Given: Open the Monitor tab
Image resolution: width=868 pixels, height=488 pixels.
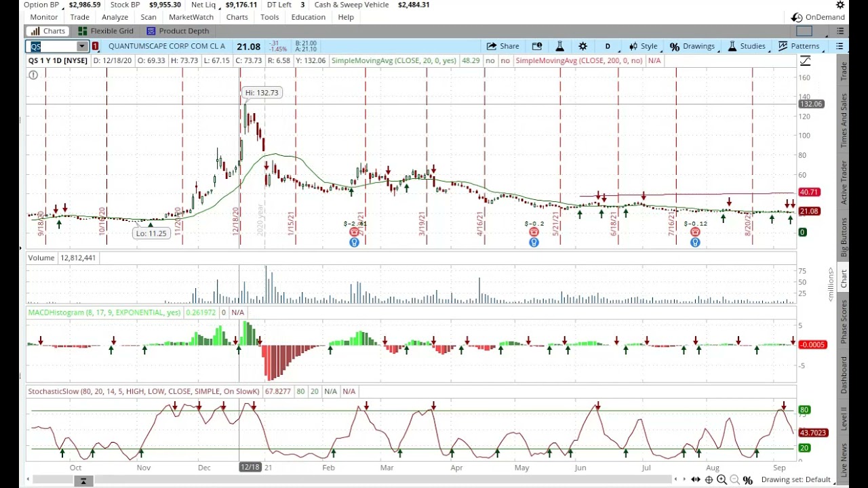Looking at the screenshot, I should tap(44, 17).
